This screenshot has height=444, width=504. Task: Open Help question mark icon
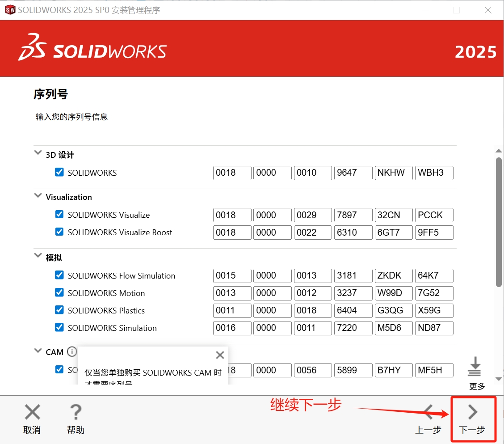coord(76,412)
